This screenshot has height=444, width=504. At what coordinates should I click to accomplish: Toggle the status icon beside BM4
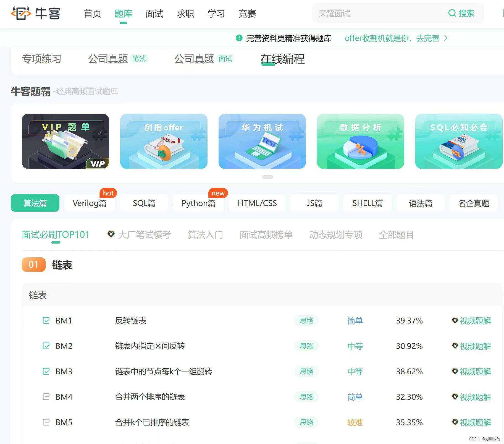(46, 397)
